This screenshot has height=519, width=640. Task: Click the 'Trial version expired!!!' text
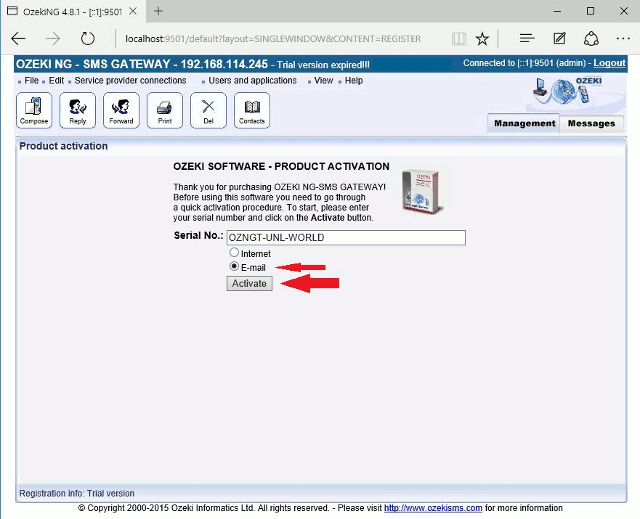click(323, 65)
